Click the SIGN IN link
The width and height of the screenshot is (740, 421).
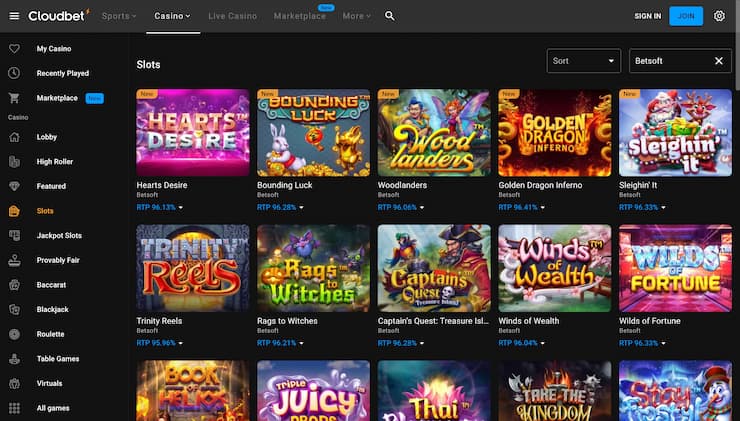click(648, 16)
